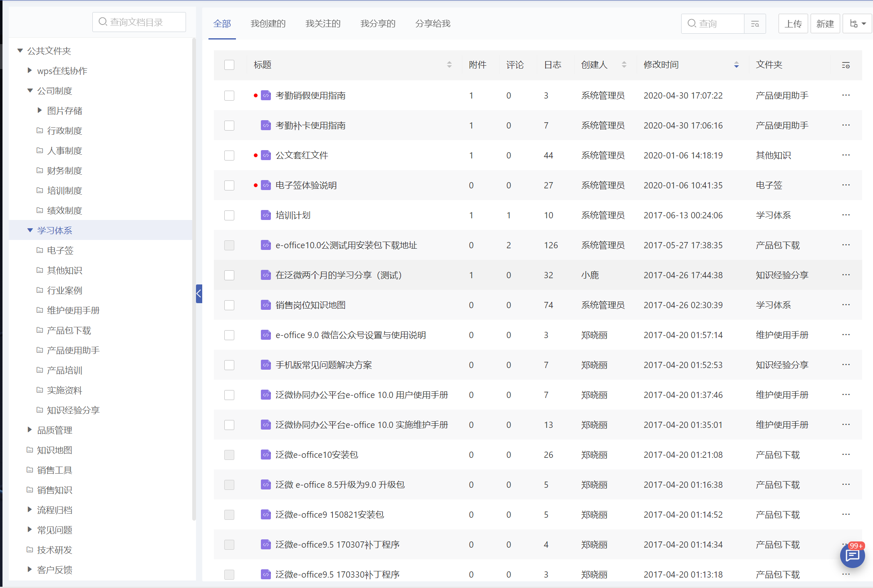Open the folder tree view dropdown icon
The width and height of the screenshot is (873, 588).
click(858, 24)
